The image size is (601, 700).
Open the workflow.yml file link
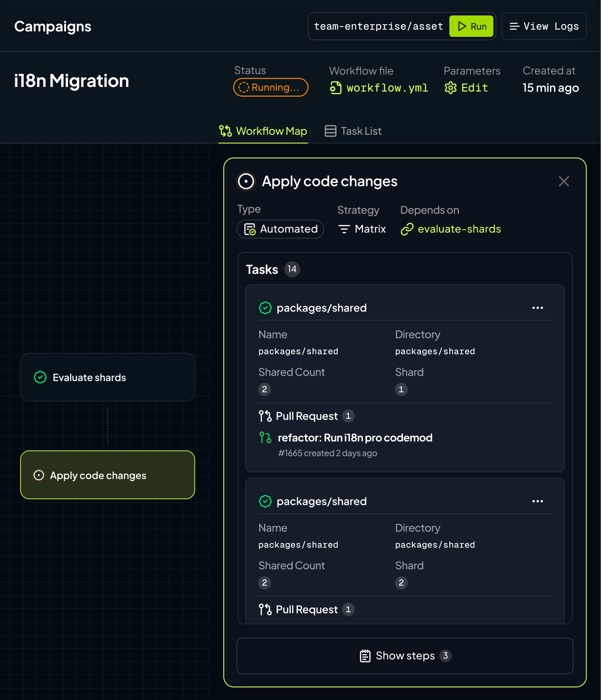379,88
